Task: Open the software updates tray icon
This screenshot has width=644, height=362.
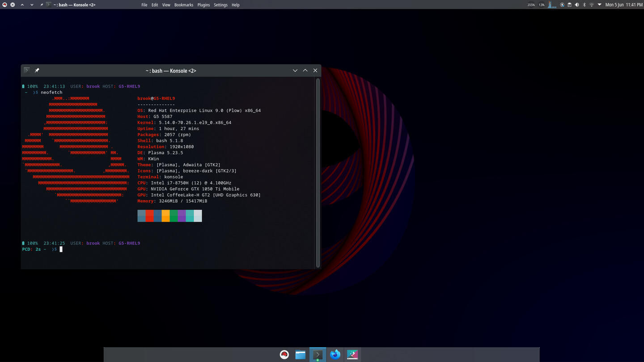Action: coord(562,4)
